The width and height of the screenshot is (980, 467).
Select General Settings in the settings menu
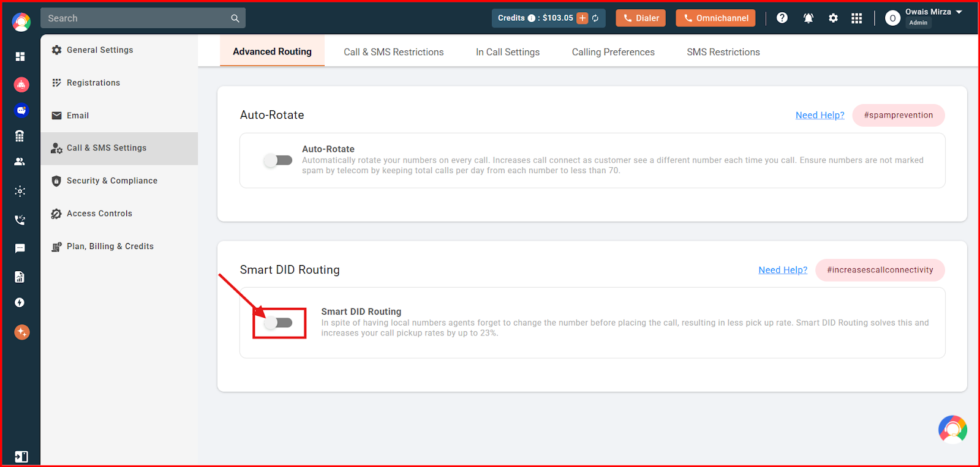point(119,50)
